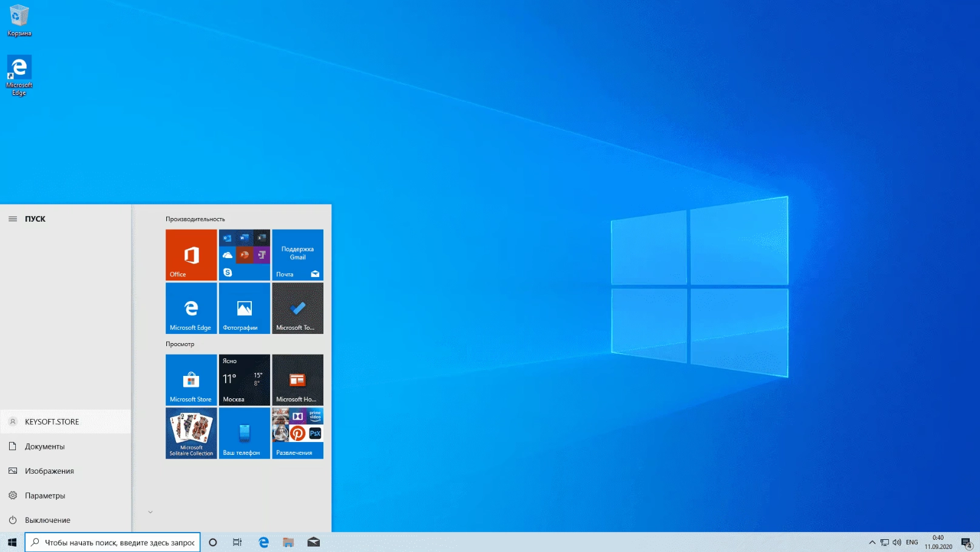This screenshot has width=980, height=552.
Task: Open Microsoft Solitaire Collection tile
Action: pyautogui.click(x=191, y=433)
